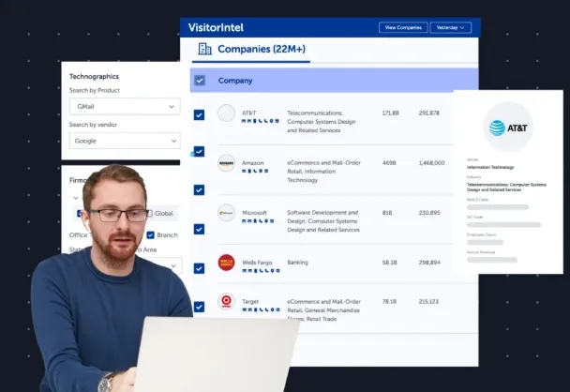
Task: Open the GMail product dropdown
Action: 125,107
